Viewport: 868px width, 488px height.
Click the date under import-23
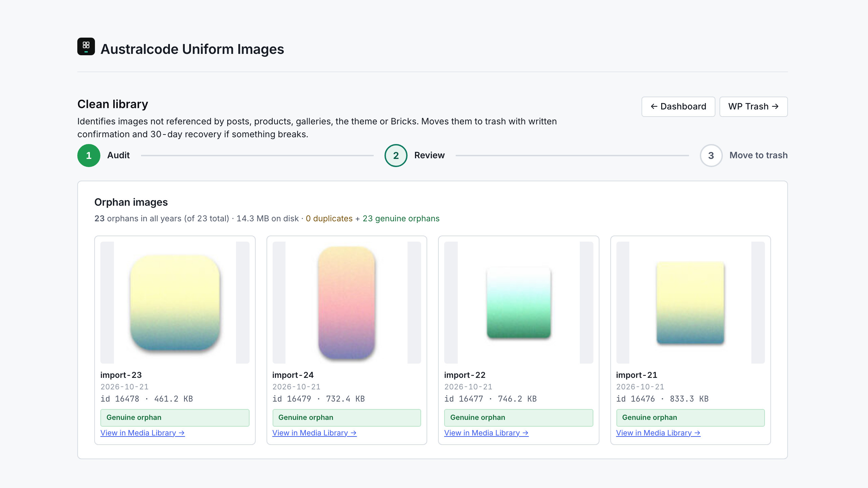124,387
